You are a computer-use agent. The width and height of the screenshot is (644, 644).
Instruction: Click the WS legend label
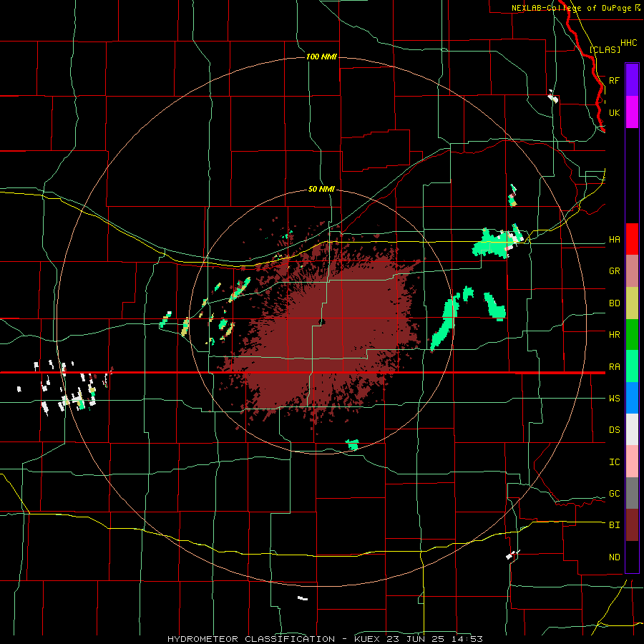pyautogui.click(x=614, y=399)
